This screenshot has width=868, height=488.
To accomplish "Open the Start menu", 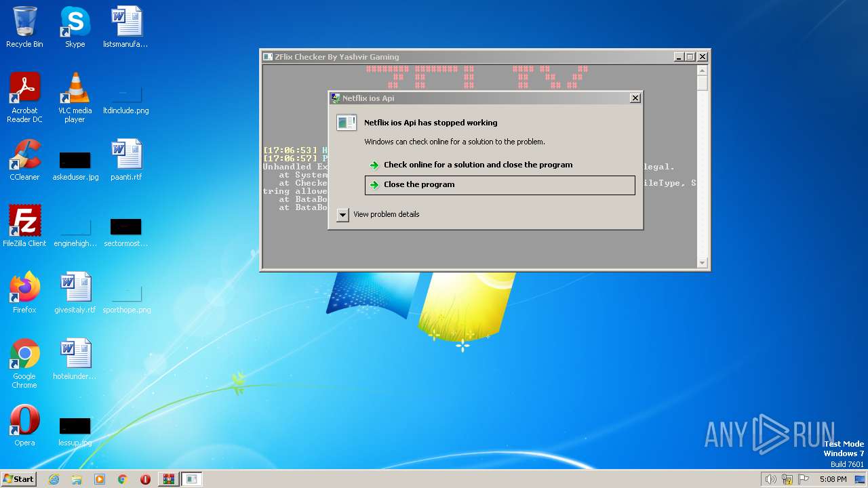I will pyautogui.click(x=18, y=479).
